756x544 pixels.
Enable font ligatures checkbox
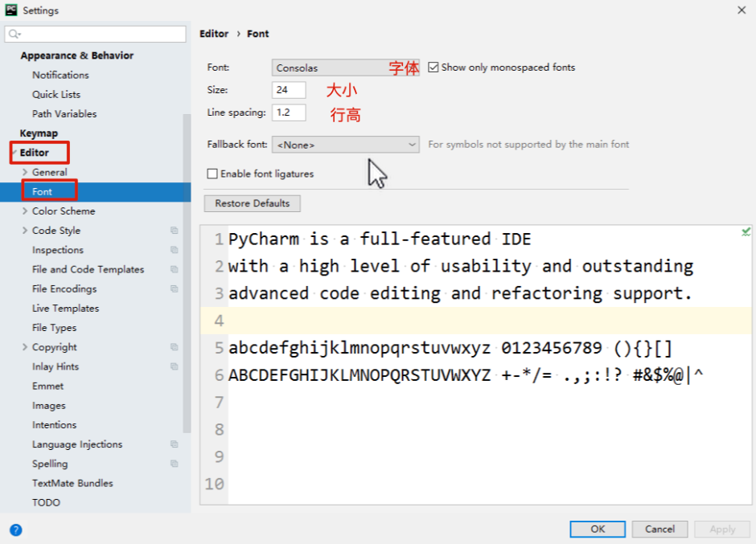[x=212, y=174]
